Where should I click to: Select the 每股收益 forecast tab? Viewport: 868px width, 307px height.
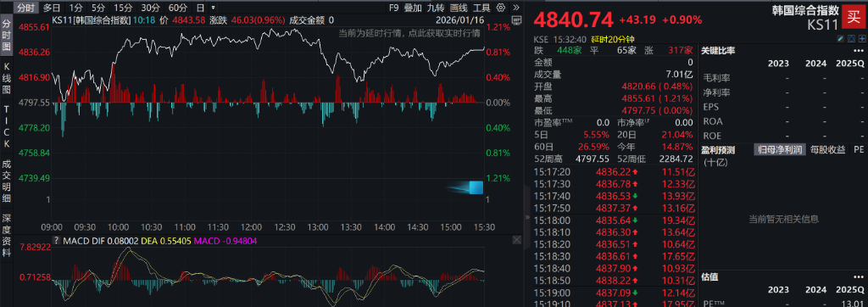827,149
